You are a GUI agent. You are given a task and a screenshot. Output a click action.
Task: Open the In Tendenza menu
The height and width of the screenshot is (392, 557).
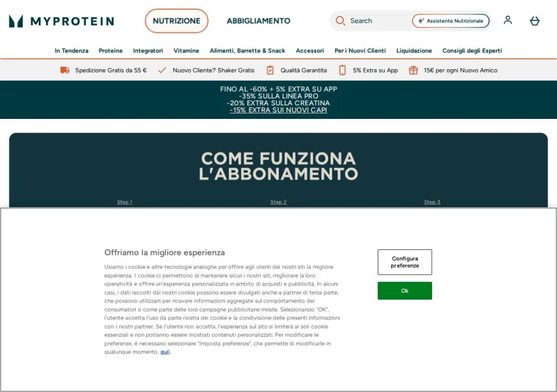pos(71,50)
